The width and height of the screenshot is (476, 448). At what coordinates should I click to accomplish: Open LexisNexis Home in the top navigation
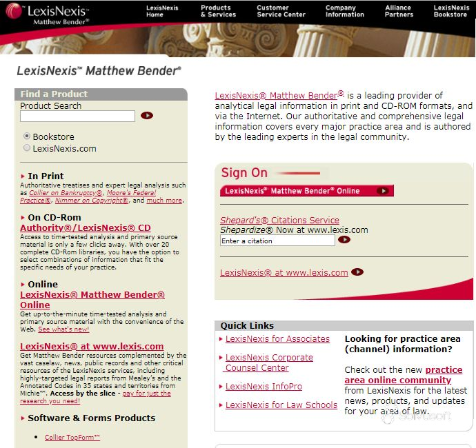click(x=162, y=11)
